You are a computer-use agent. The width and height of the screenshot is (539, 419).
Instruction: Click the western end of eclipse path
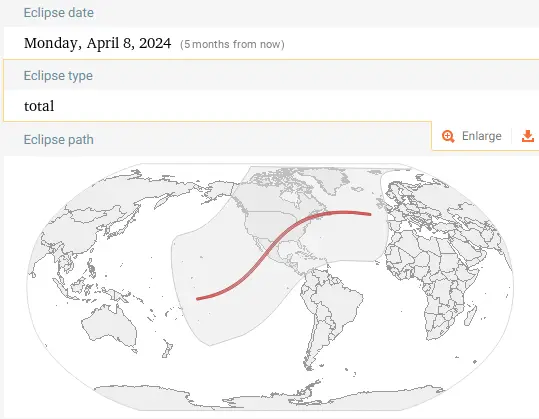tap(198, 299)
